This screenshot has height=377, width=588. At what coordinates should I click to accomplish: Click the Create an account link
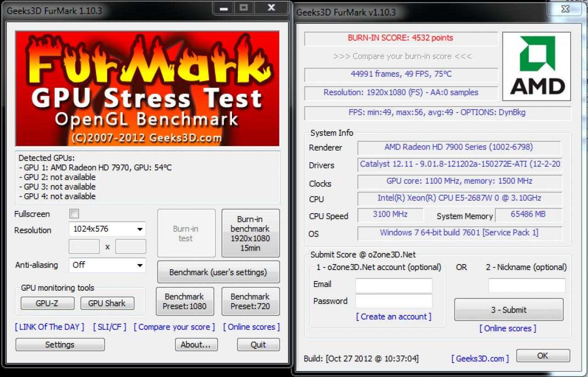point(394,316)
